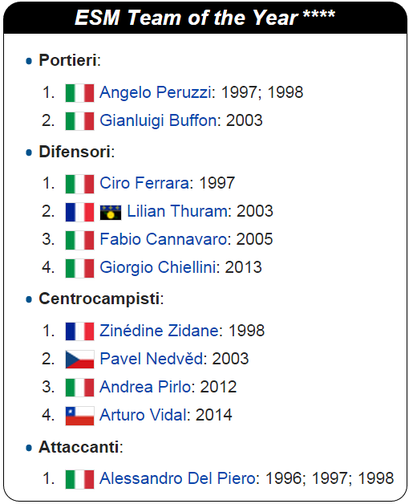Click the Italian flag beside Angelo Peruzzi
409x504 pixels.
(80, 93)
